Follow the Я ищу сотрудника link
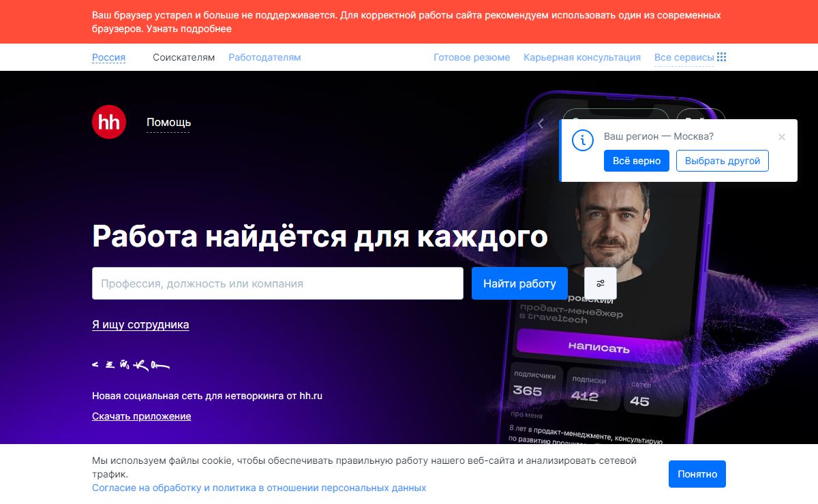 (140, 325)
